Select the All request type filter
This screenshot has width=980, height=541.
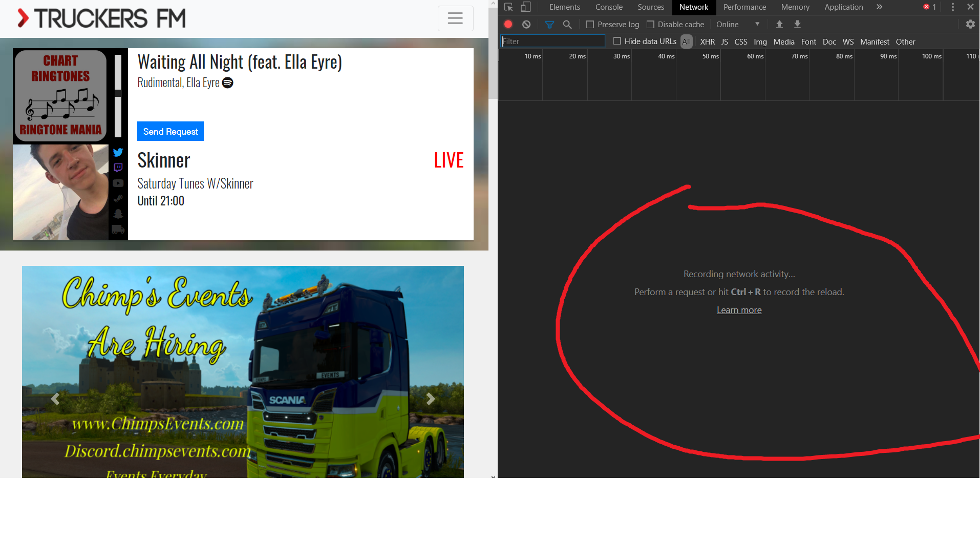[x=687, y=41]
